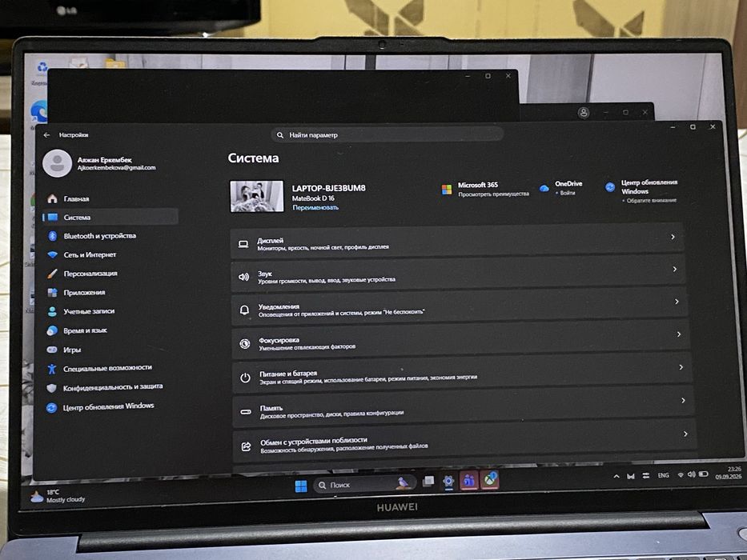Show hidden tray icons chevron
This screenshot has height=560, width=747.
616,476
